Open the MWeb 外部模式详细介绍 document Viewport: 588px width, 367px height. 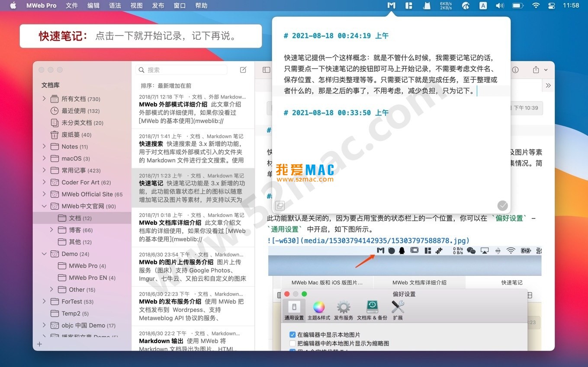pyautogui.click(x=193, y=109)
